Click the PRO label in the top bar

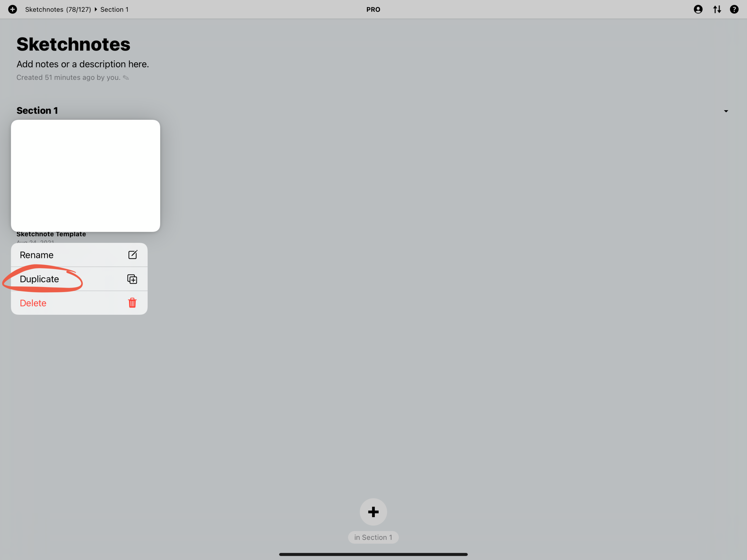coord(373,9)
